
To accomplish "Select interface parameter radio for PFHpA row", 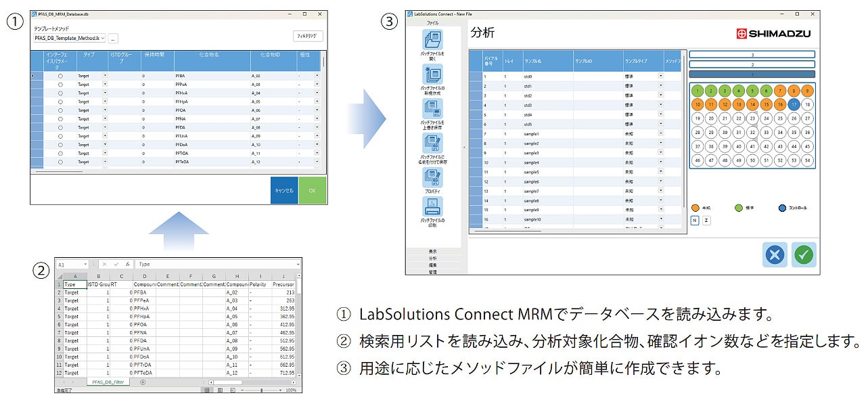I will tap(60, 102).
